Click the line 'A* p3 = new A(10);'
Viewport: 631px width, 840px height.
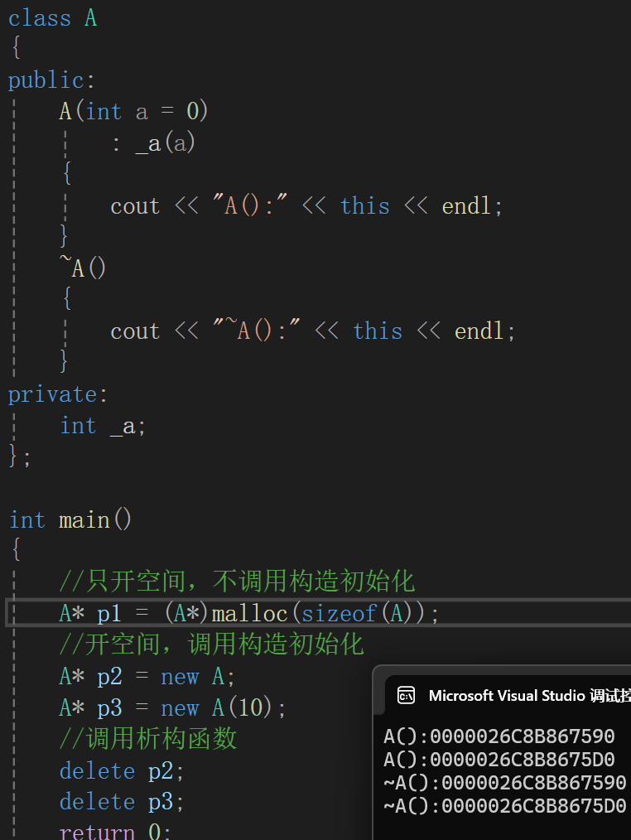point(172,707)
